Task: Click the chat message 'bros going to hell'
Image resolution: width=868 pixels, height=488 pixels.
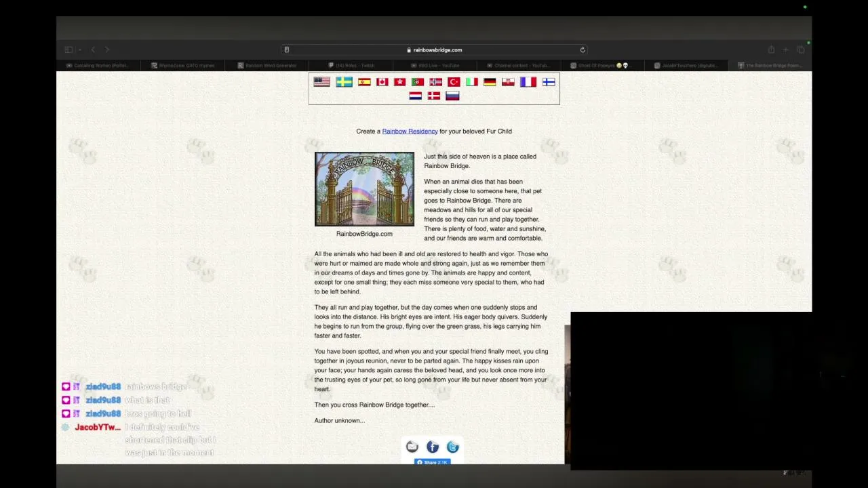Action: (x=159, y=414)
